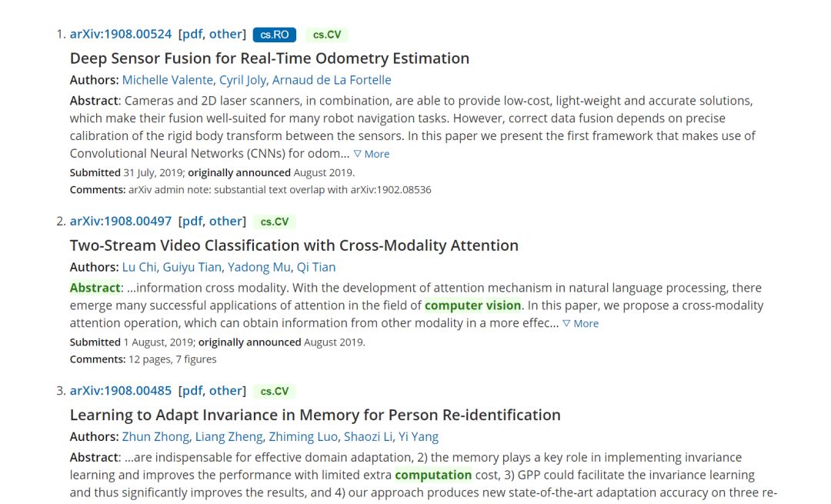831x504 pixels.
Task: Open author Guiyu Tian's page
Action: [x=192, y=267]
